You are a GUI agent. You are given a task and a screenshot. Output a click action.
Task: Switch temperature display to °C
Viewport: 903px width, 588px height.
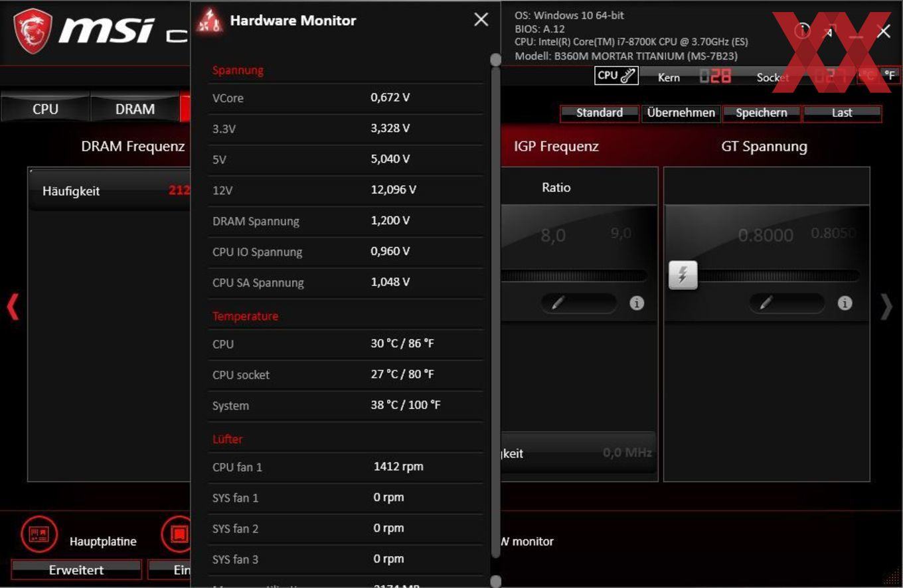click(x=867, y=76)
